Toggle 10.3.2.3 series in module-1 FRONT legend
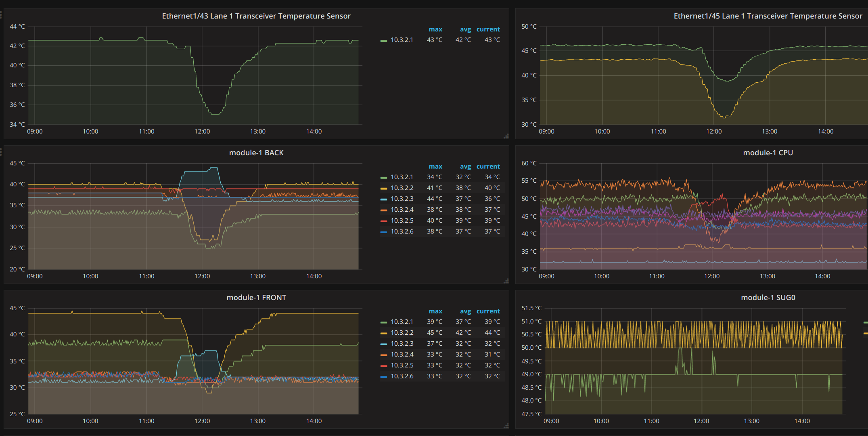This screenshot has height=436, width=868. point(402,344)
